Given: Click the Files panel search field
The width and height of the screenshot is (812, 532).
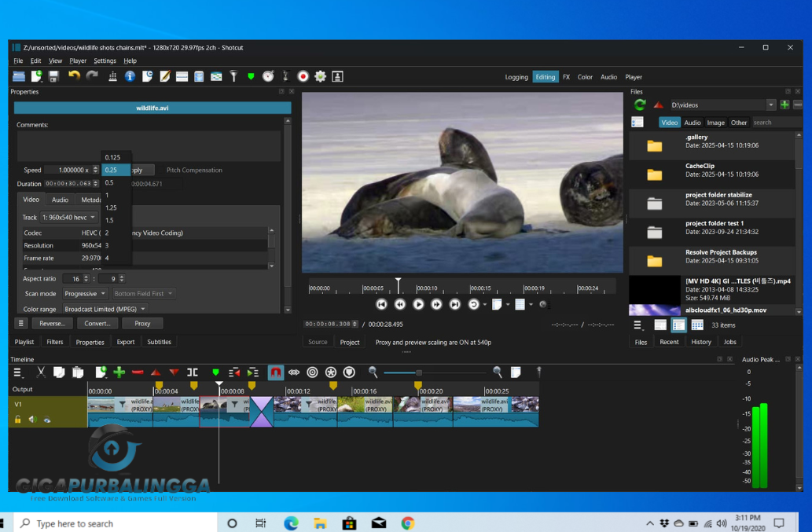Looking at the screenshot, I should (x=776, y=123).
